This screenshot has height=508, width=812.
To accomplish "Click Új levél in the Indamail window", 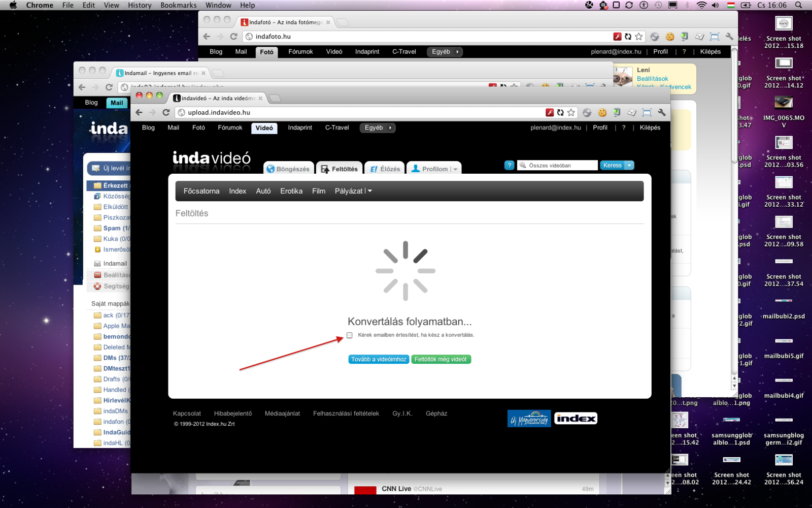I will (x=110, y=168).
